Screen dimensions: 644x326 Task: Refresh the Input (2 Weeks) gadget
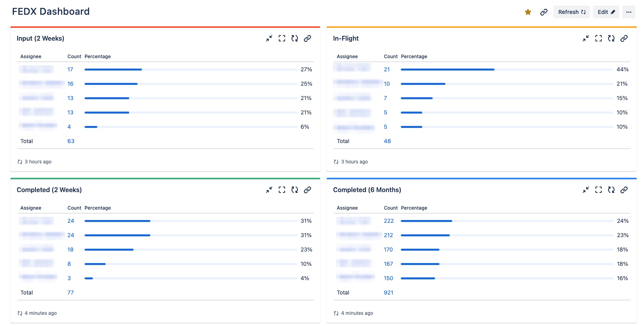(295, 38)
